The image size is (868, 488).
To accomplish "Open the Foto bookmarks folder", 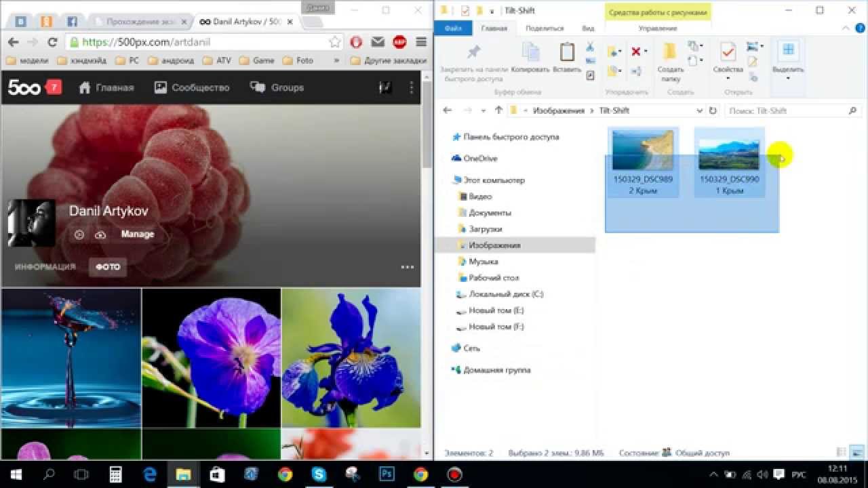I will tap(298, 60).
